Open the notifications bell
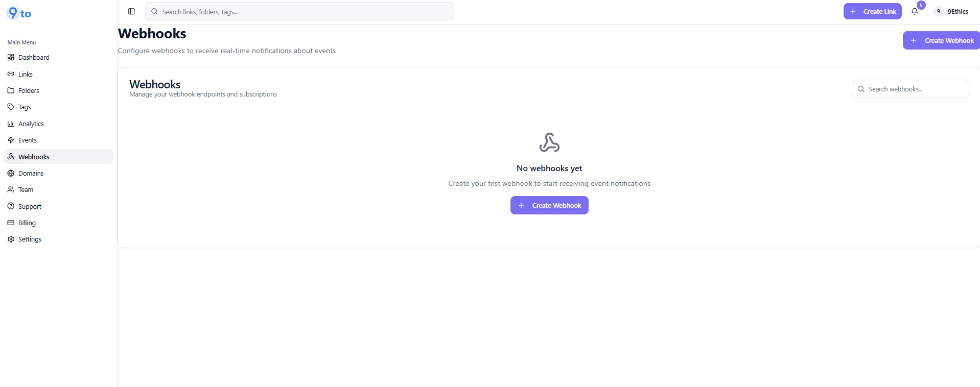This screenshot has width=980, height=387. click(915, 11)
